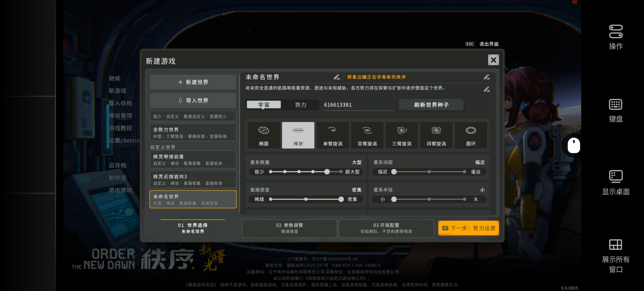The image size is (644, 291).
Task: Close the 新建游戏 dialog
Action: pyautogui.click(x=493, y=60)
